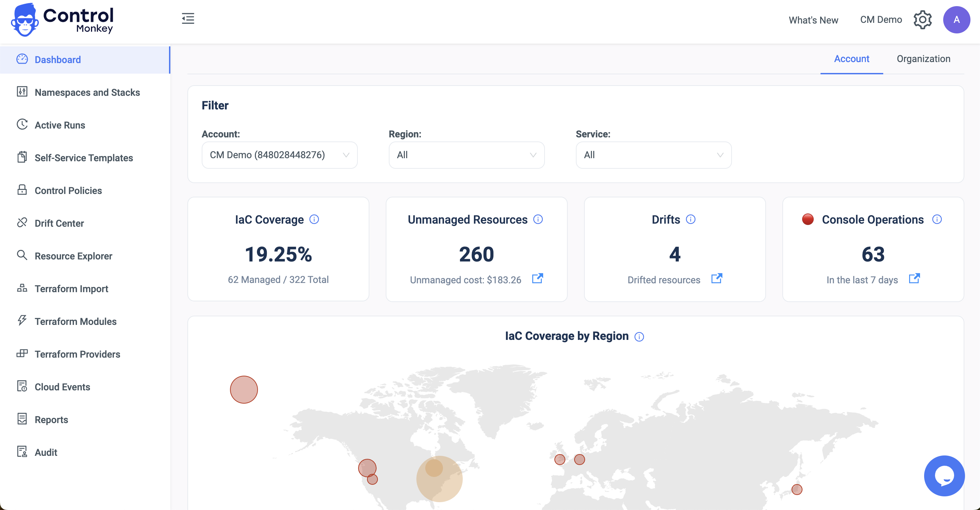
Task: Switch to the Organization tab
Action: tap(923, 59)
